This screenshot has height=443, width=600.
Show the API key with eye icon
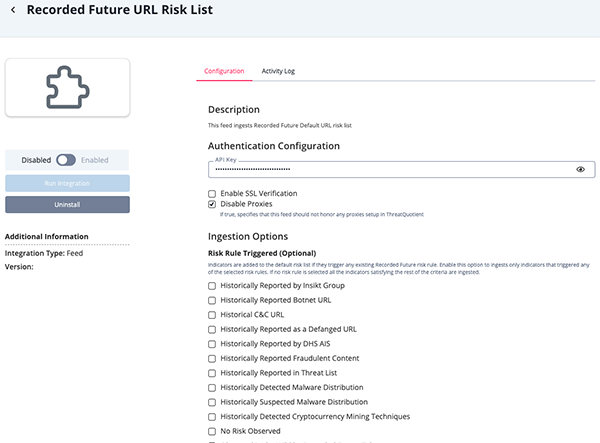[x=580, y=170]
